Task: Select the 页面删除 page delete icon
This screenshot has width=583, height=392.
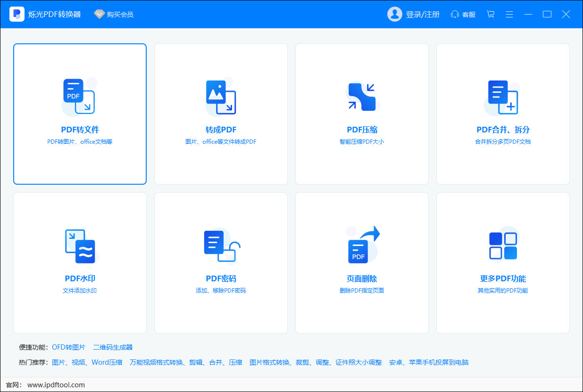Action: point(363,245)
